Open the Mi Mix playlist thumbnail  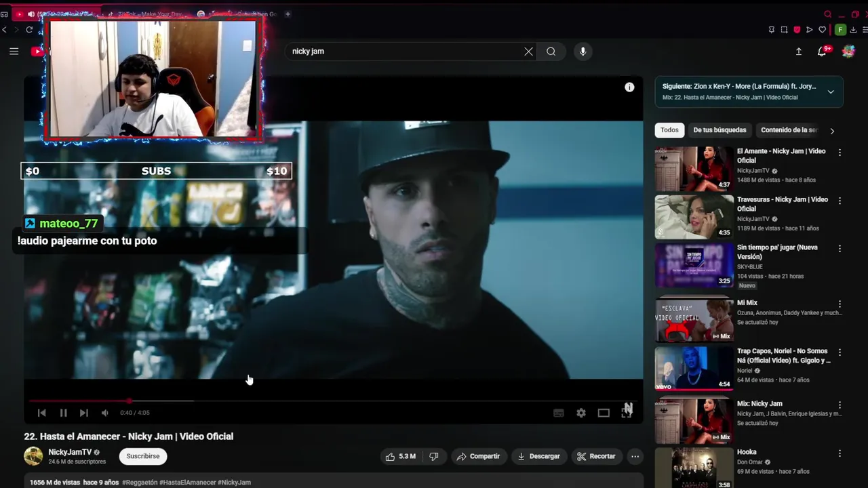pyautogui.click(x=694, y=320)
